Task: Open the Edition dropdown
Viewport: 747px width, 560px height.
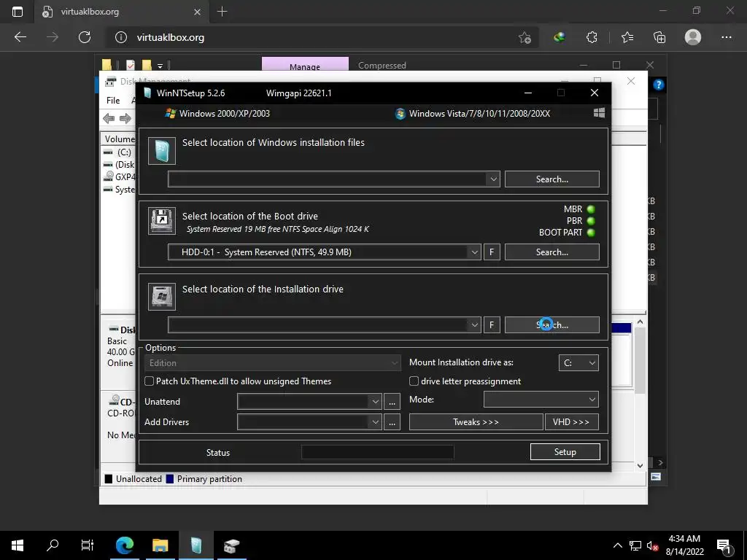Action: 272,363
